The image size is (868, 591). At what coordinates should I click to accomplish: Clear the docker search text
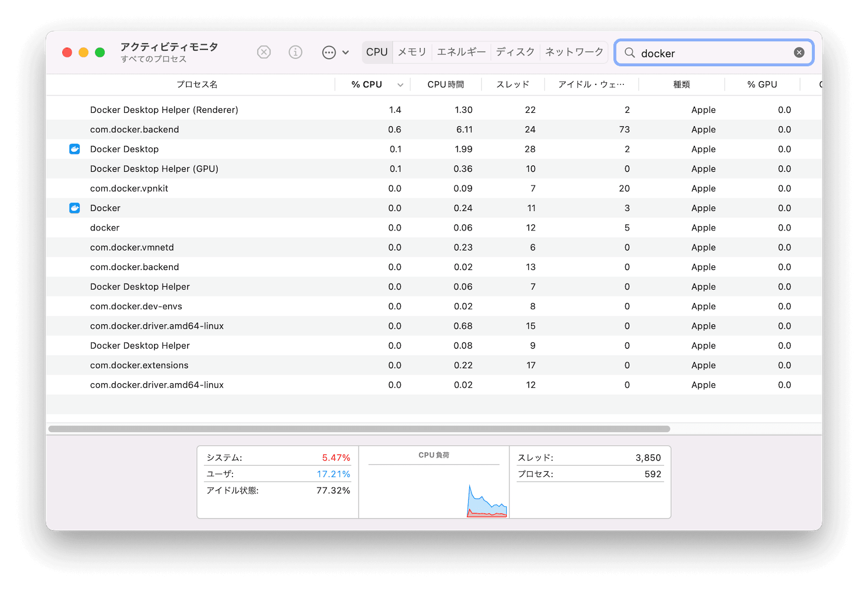(799, 53)
